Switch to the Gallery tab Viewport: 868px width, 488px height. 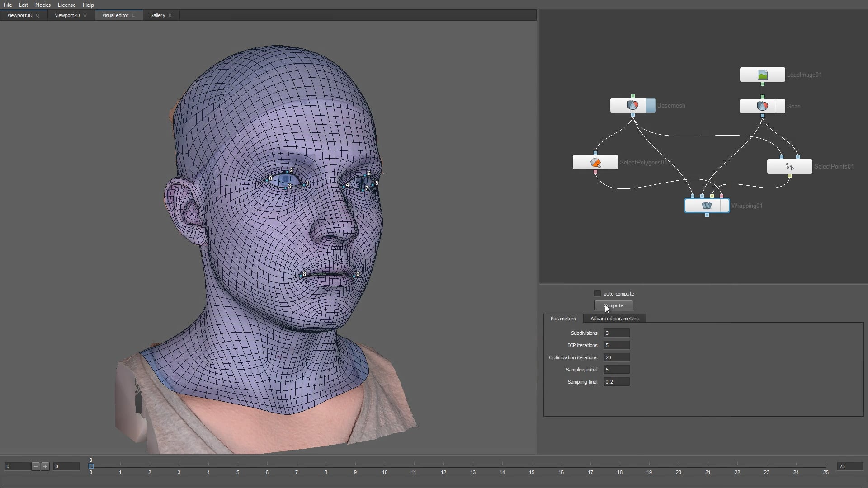click(x=157, y=15)
